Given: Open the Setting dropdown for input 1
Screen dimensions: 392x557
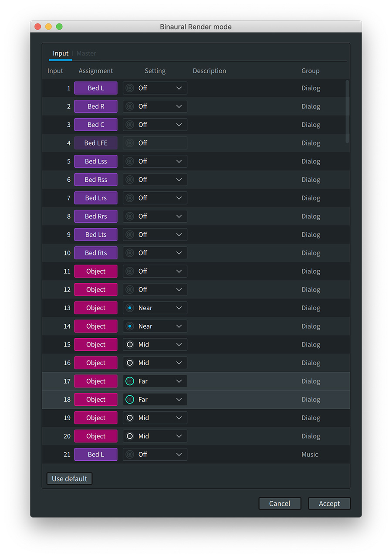Looking at the screenshot, I should point(179,88).
